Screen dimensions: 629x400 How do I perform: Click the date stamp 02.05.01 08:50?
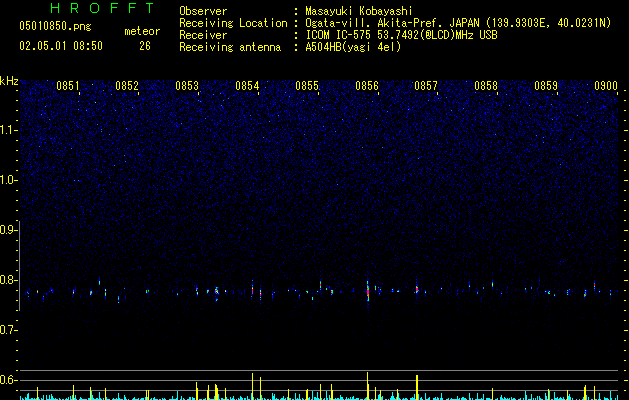[x=61, y=46]
